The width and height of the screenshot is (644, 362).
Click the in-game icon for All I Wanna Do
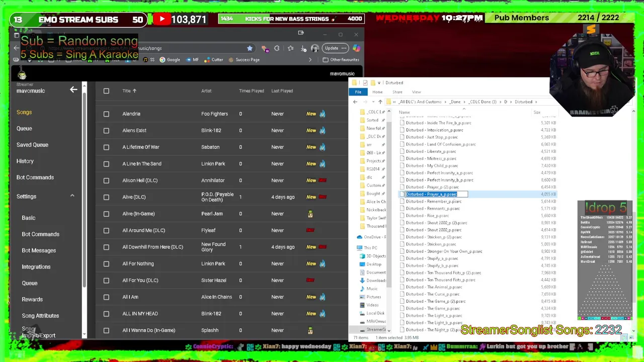[x=310, y=330]
